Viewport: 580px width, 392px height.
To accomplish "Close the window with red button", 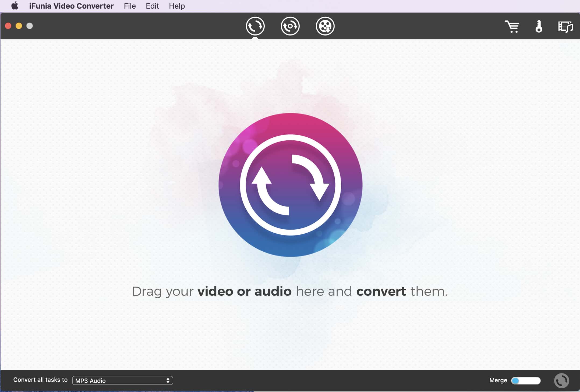I will coord(8,26).
